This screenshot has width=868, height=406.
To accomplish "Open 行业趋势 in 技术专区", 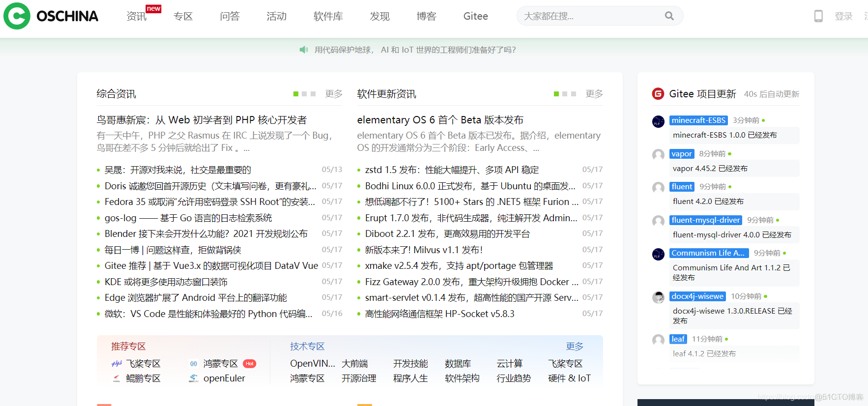I will point(514,378).
